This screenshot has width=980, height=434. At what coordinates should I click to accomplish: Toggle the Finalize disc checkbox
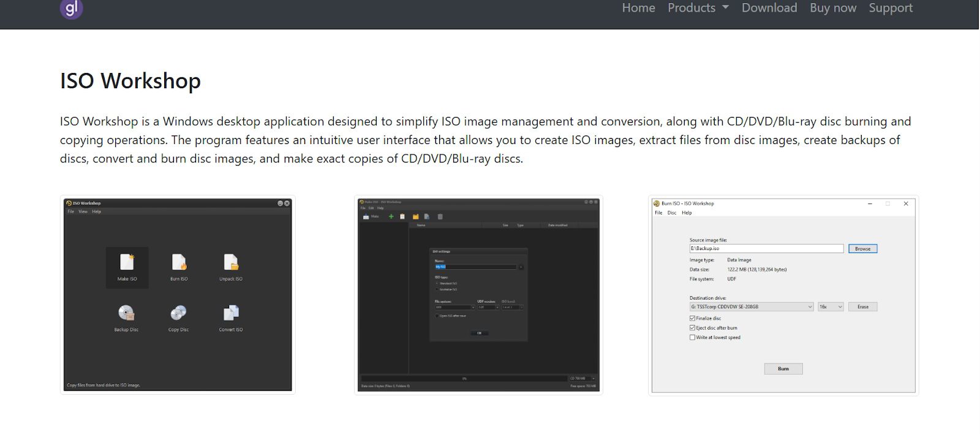coord(692,318)
